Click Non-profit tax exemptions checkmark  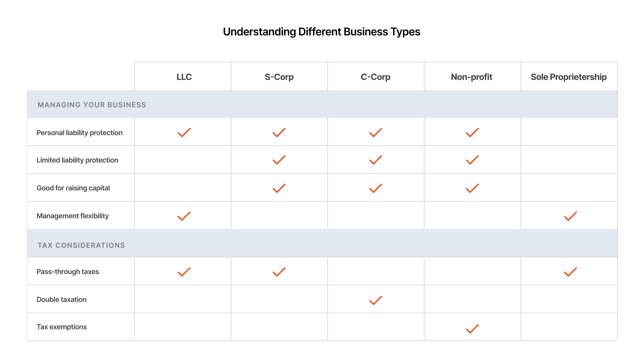click(472, 329)
